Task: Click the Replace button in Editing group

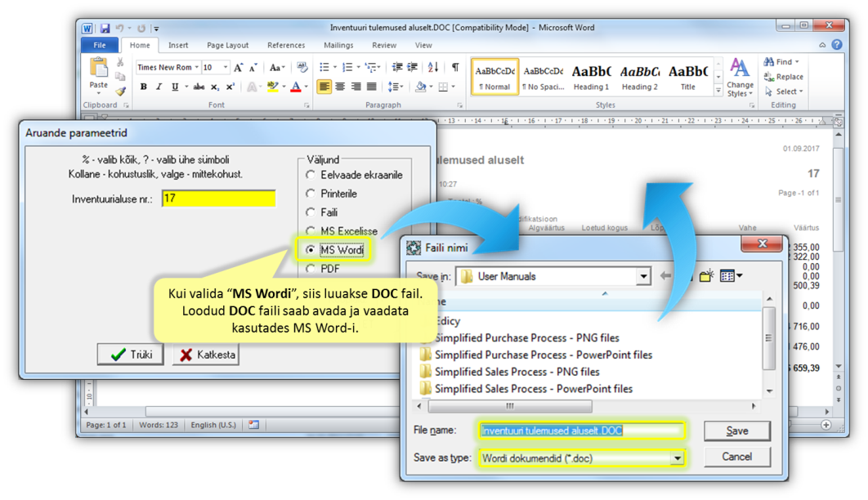Action: (783, 77)
